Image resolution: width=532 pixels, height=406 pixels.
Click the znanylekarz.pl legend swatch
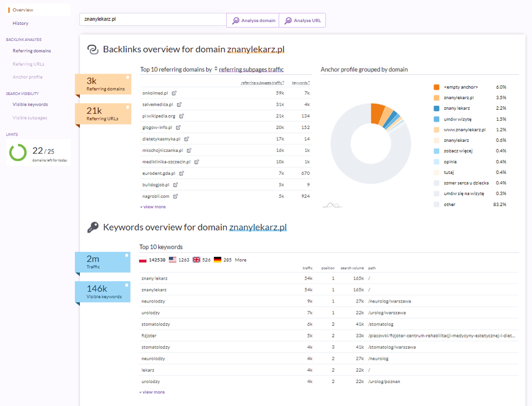pos(437,98)
